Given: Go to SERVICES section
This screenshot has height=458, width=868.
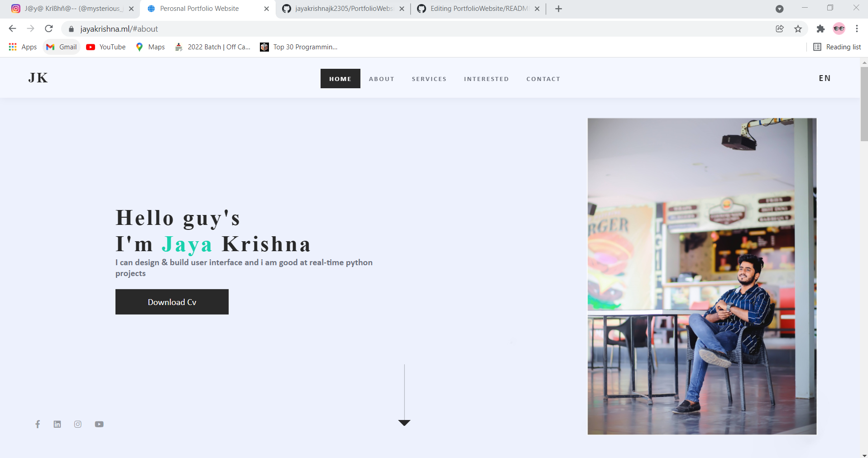Looking at the screenshot, I should (429, 79).
